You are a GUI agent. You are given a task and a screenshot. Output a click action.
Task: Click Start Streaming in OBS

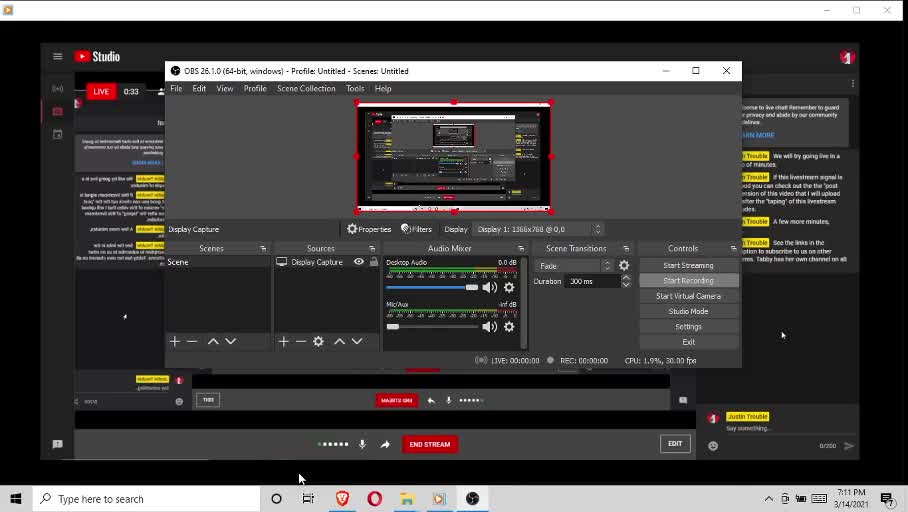(689, 265)
